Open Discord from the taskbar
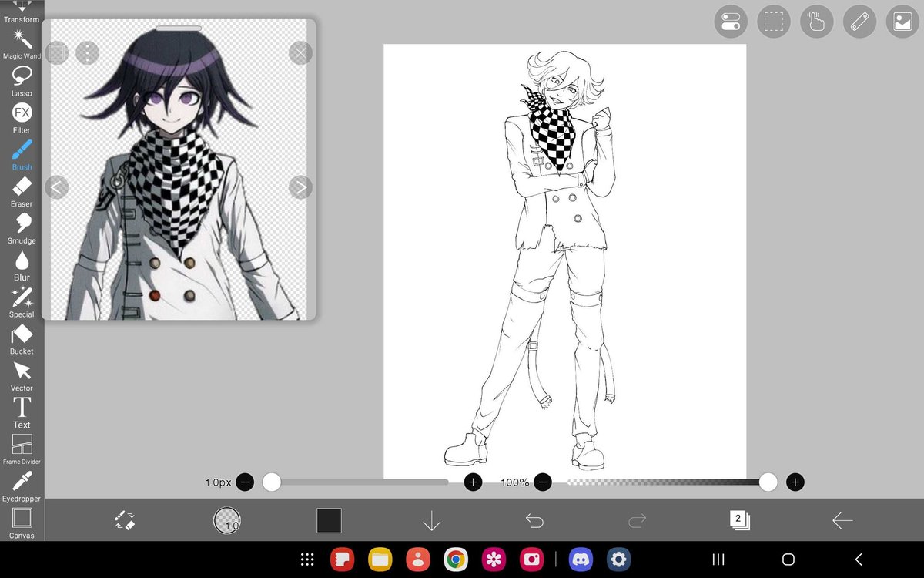The image size is (924, 578). coord(580,560)
